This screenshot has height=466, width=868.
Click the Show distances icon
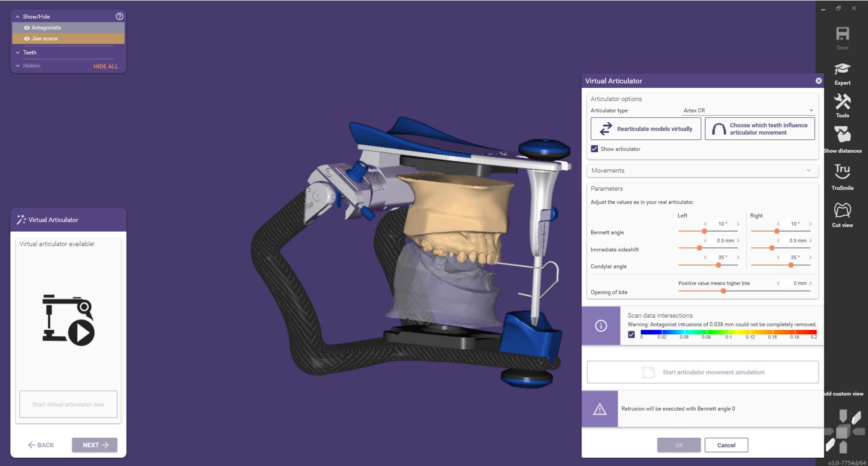coord(842,135)
